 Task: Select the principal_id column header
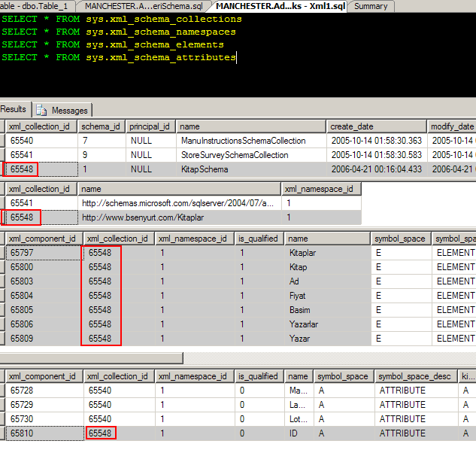click(150, 126)
